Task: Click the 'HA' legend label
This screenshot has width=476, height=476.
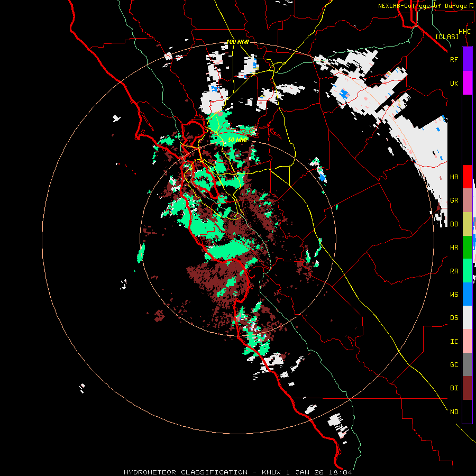Action: [454, 177]
